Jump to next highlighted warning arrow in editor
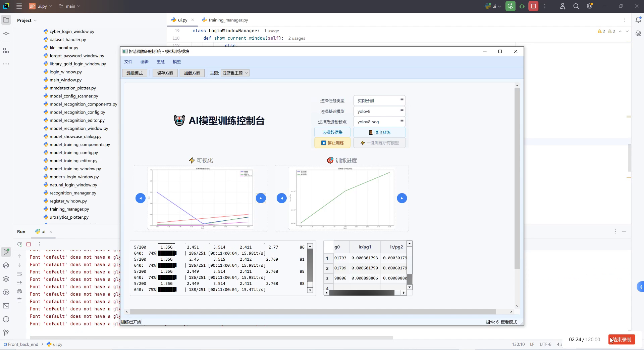The width and height of the screenshot is (644, 350). [x=627, y=31]
